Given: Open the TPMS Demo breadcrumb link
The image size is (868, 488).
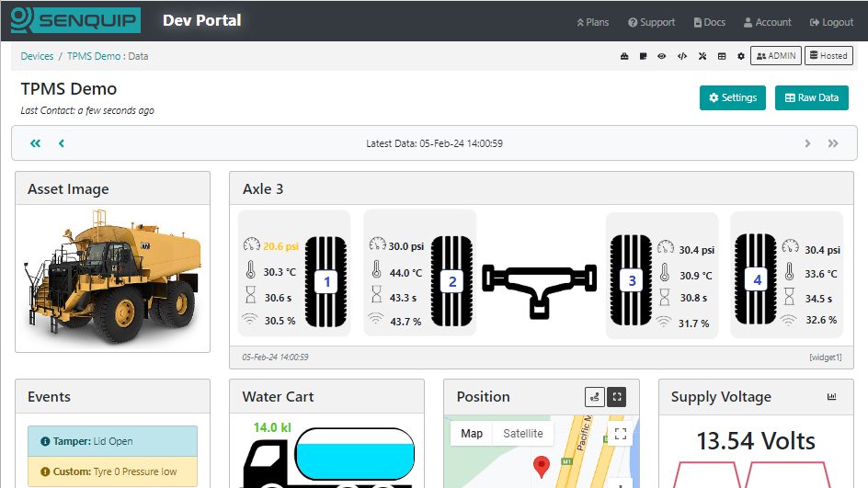Looking at the screenshot, I should pos(94,56).
